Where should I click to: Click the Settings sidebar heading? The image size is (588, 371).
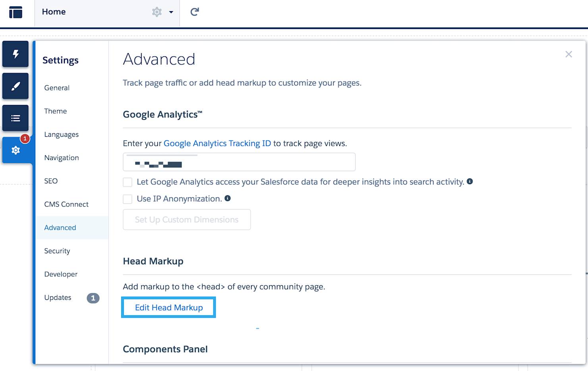click(x=60, y=60)
